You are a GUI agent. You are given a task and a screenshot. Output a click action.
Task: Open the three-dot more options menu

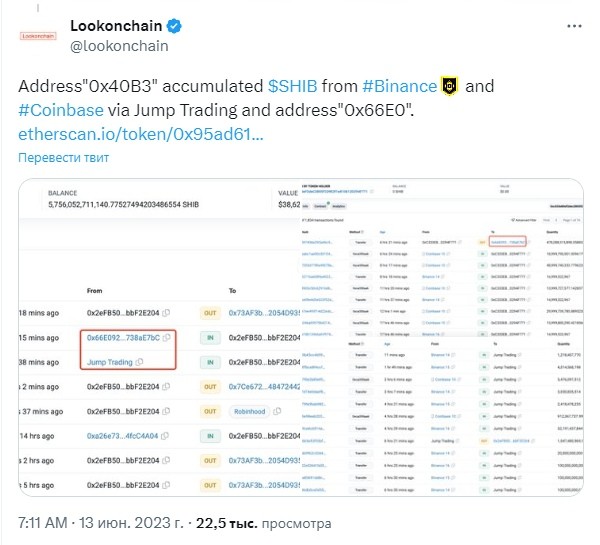[x=574, y=26]
